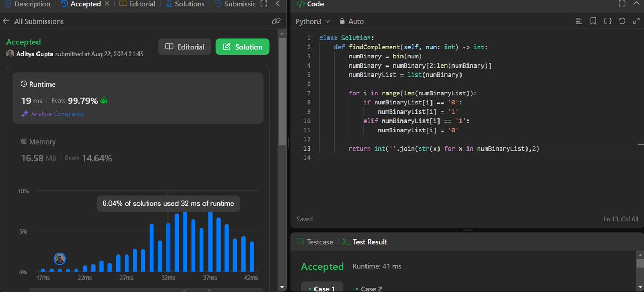Screen dimensions: 644x292
Task: Click the 'Saved' status text
Action: (x=305, y=219)
